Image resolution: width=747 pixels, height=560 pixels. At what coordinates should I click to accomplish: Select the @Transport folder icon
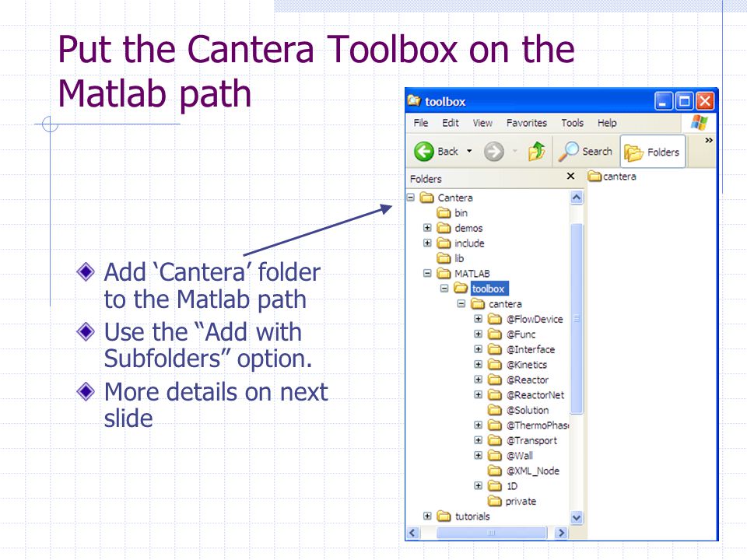(x=495, y=440)
